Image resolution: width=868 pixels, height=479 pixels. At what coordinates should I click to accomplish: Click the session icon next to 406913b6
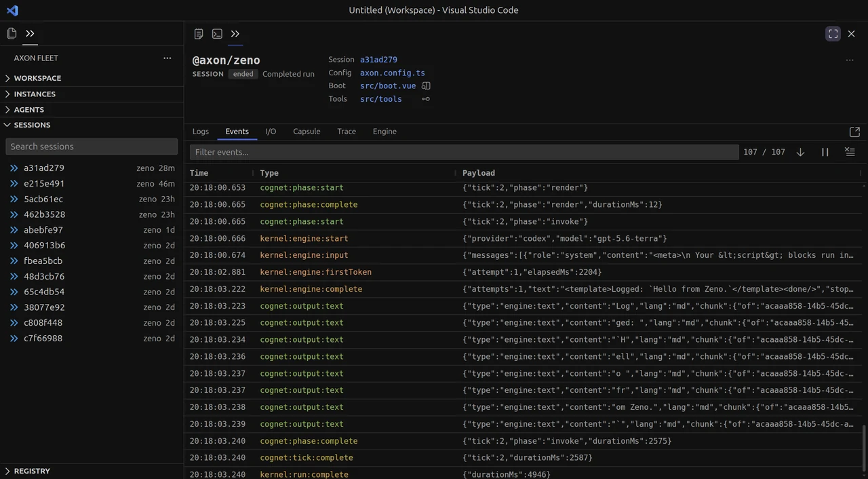pyautogui.click(x=14, y=246)
